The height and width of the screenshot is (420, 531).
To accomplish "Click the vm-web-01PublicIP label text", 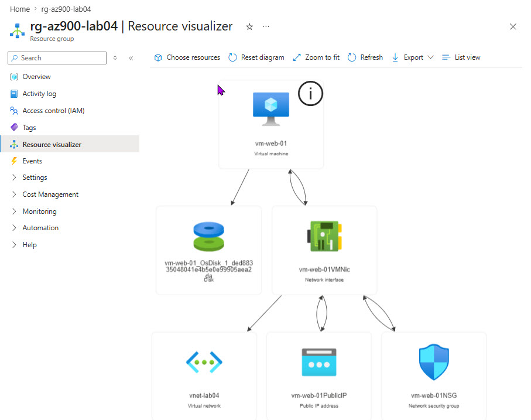I will [x=319, y=395].
